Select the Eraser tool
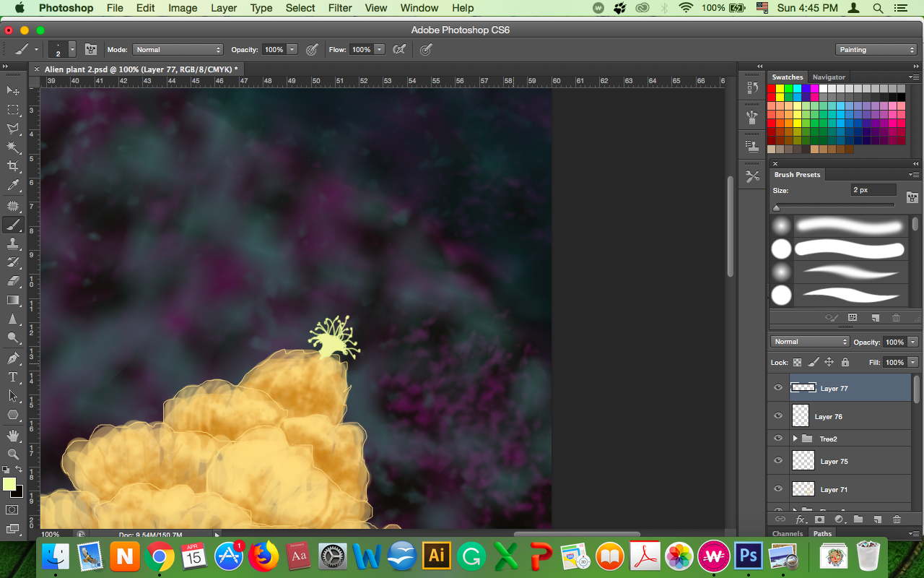The height and width of the screenshot is (578, 924). [x=13, y=281]
